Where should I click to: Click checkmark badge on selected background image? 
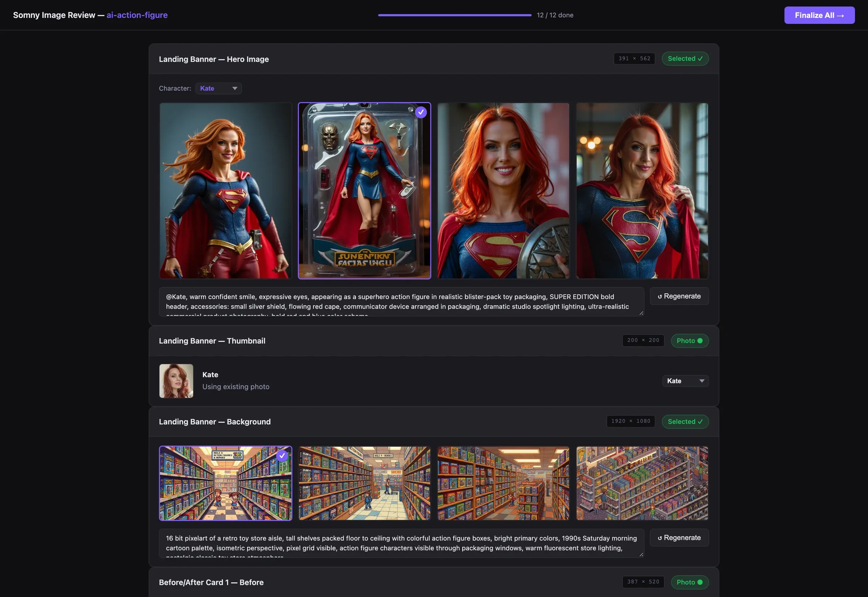[282, 456]
